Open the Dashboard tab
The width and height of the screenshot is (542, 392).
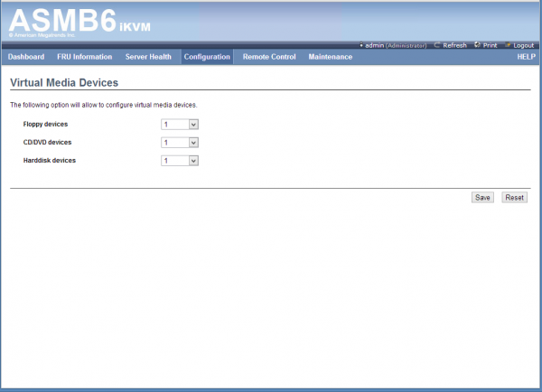tap(26, 57)
